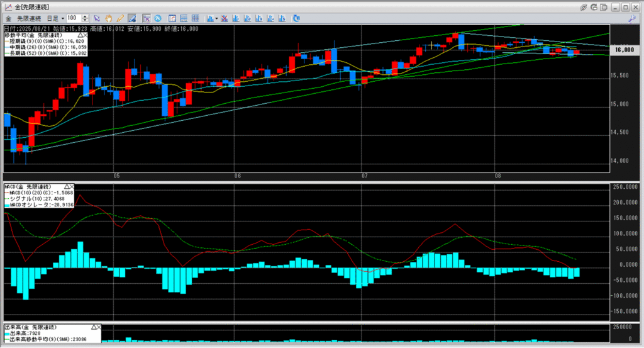Click the bar count field showing 100

[x=73, y=18]
